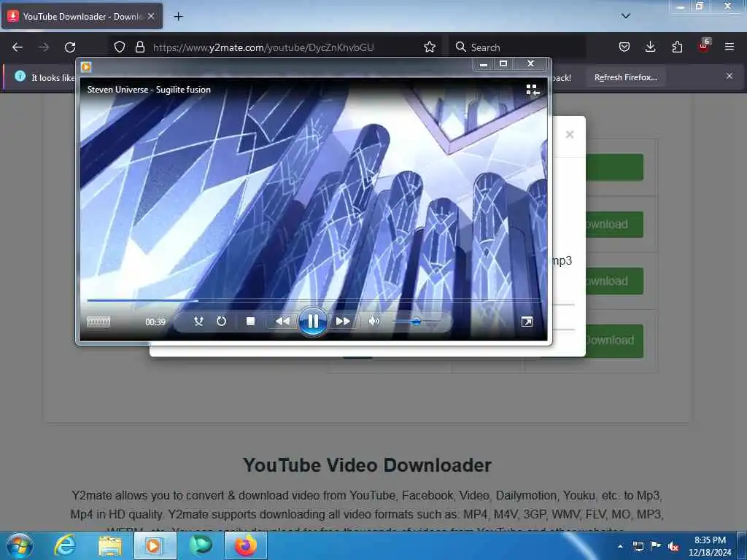Select the YouTube Downloader tab
Image resolution: width=747 pixels, height=560 pixels.
pos(82,17)
